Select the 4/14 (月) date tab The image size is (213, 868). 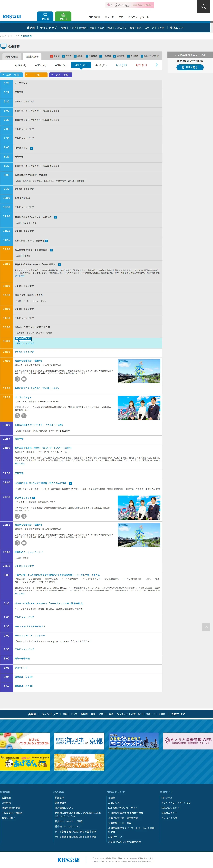tap(20, 65)
